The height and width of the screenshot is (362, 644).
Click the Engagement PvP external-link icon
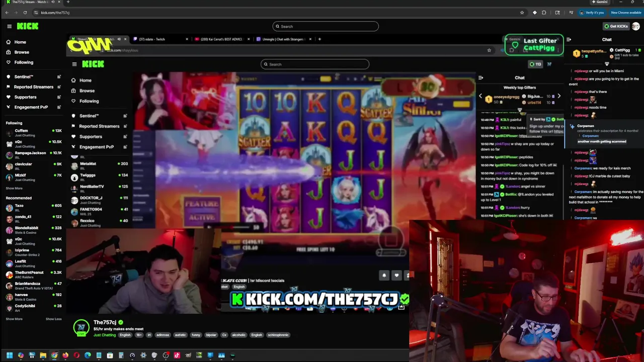point(59,107)
